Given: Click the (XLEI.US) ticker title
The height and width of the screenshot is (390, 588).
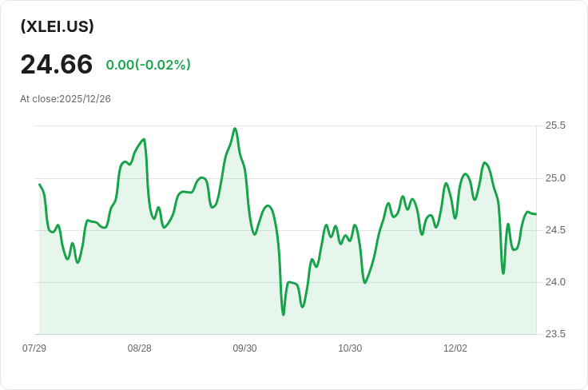Looking at the screenshot, I should click(x=57, y=26).
